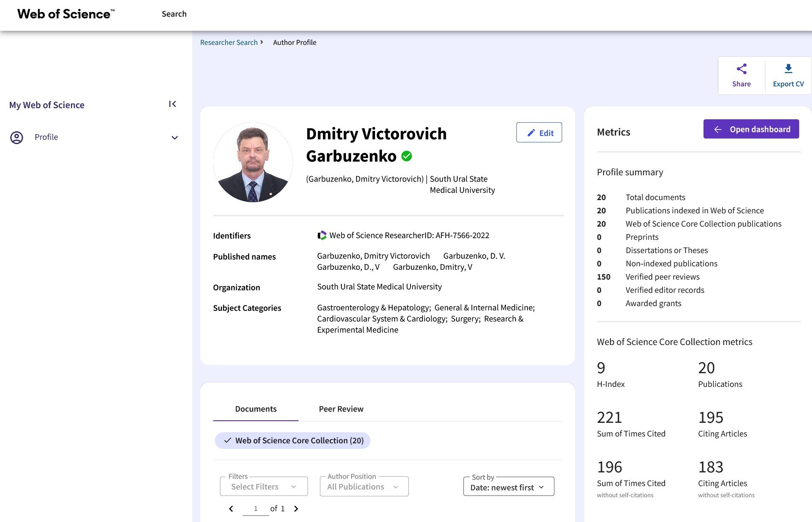Open the Profile sidebar item
812x522 pixels.
[x=94, y=138]
